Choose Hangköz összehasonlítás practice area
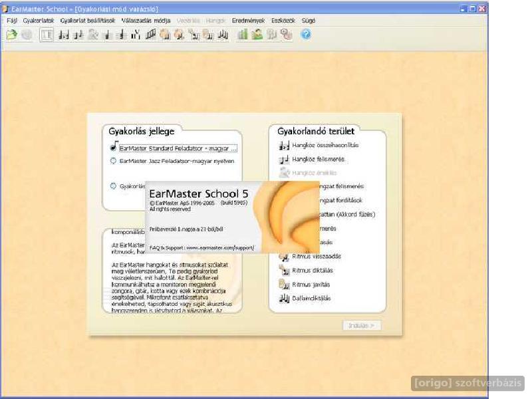Viewport: 532px width, 399px height. pos(319,145)
